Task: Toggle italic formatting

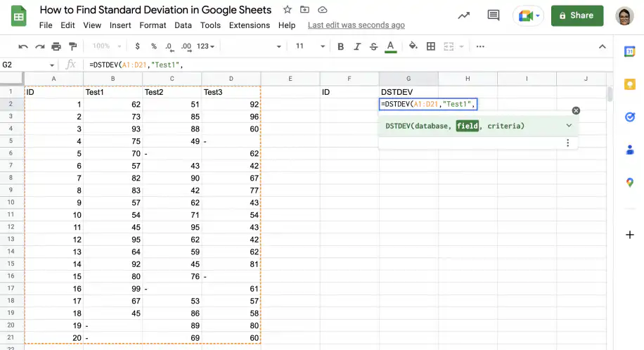Action: pos(357,46)
